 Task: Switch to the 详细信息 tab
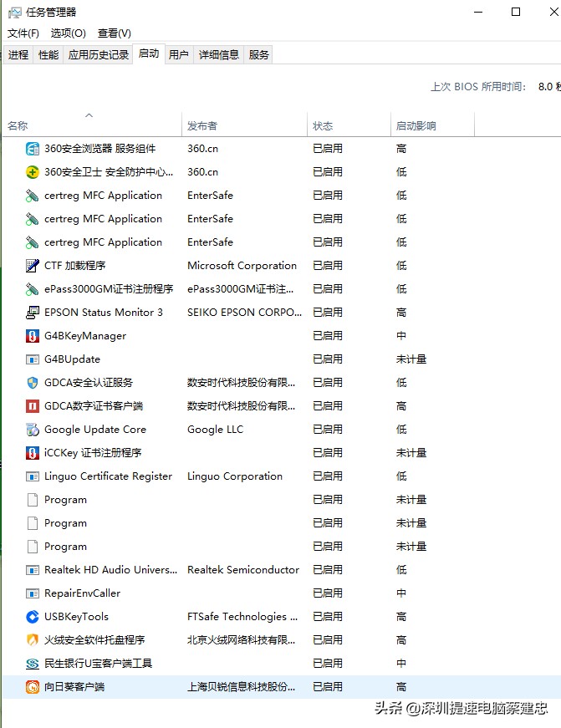(x=219, y=55)
